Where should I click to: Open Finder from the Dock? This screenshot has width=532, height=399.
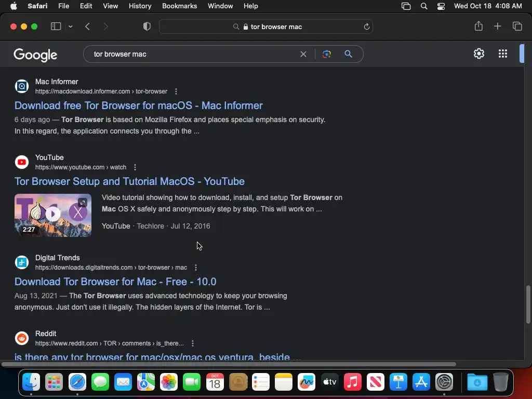pos(31,382)
